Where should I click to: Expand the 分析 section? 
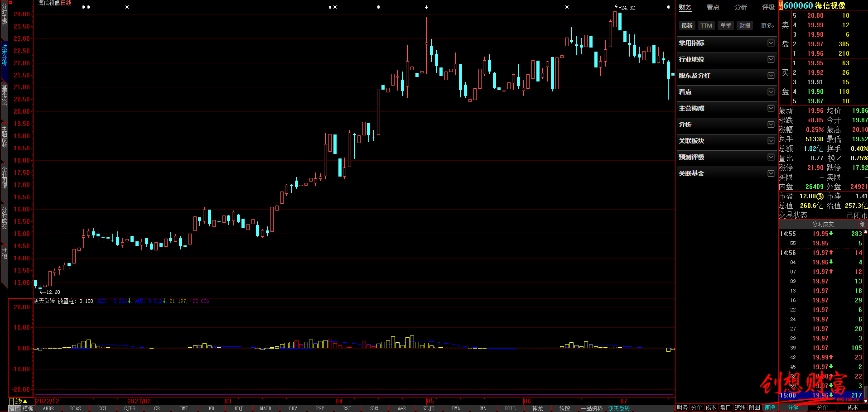[726, 125]
